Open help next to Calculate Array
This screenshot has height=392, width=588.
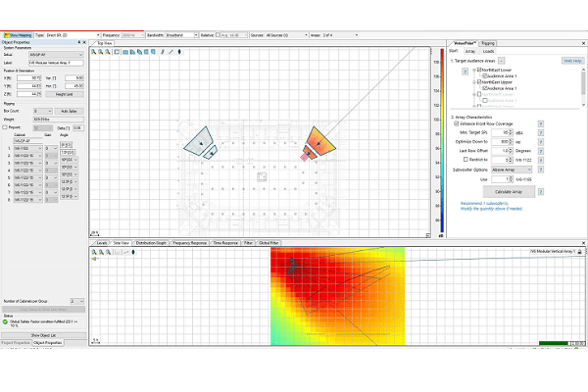click(541, 192)
